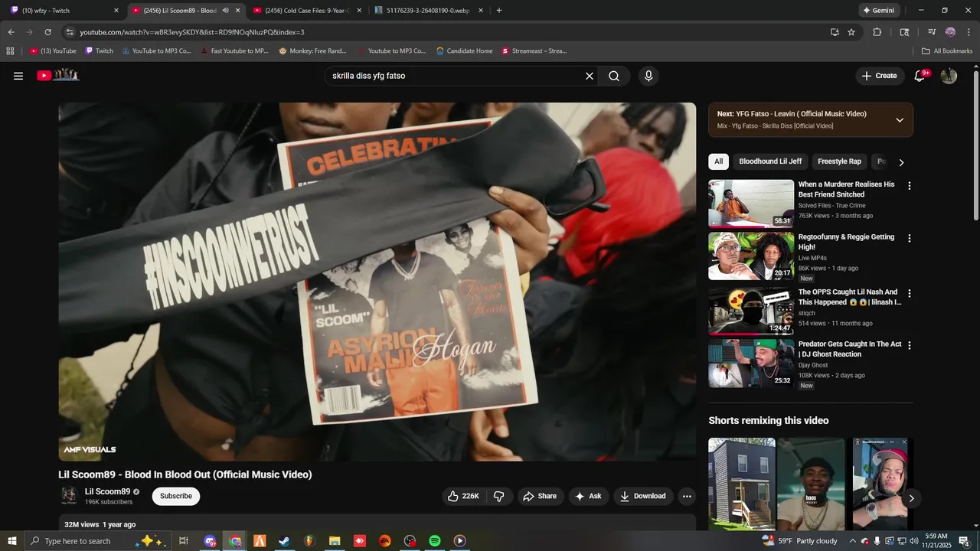Select the Freestyle Rap chip

click(839, 161)
